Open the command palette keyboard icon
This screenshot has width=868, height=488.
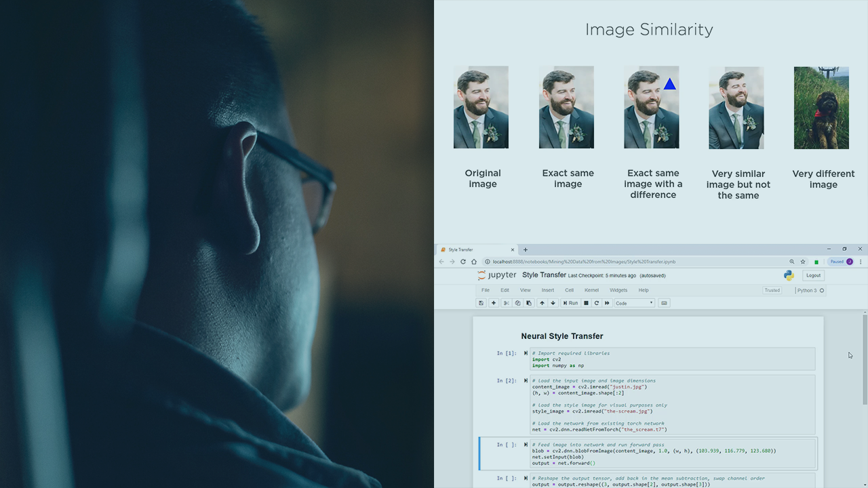664,303
